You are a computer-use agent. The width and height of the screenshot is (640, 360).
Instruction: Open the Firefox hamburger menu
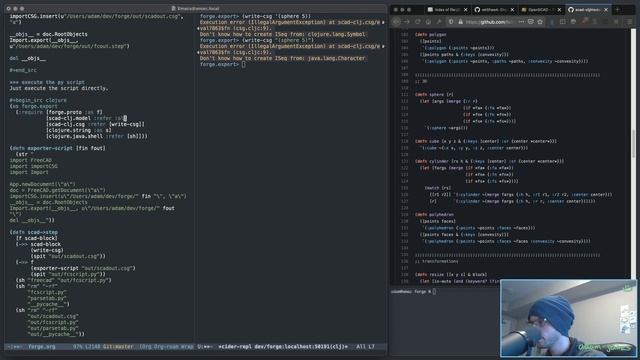[x=630, y=22]
